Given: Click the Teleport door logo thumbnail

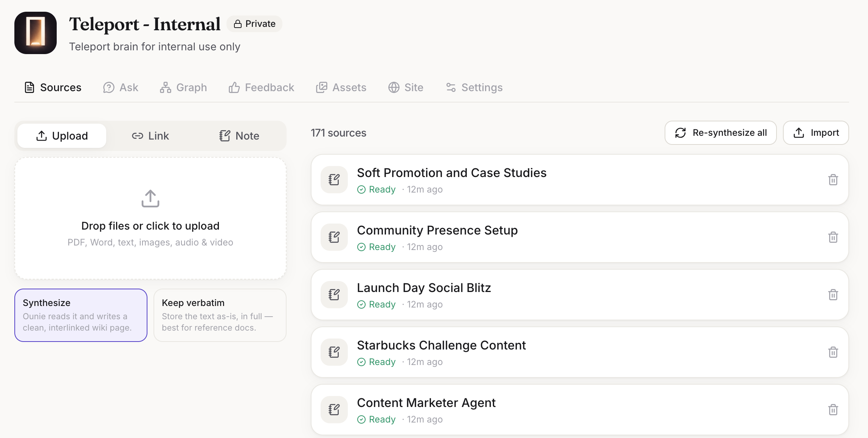Looking at the screenshot, I should pos(36,33).
